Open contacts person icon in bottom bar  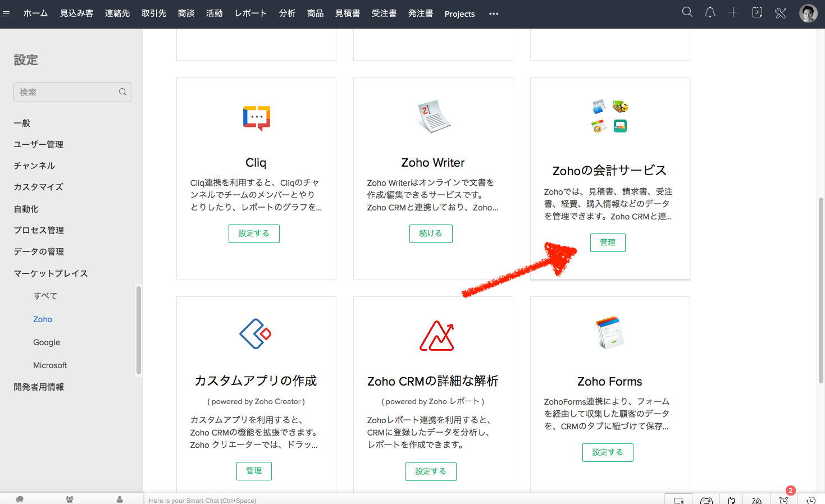click(120, 500)
